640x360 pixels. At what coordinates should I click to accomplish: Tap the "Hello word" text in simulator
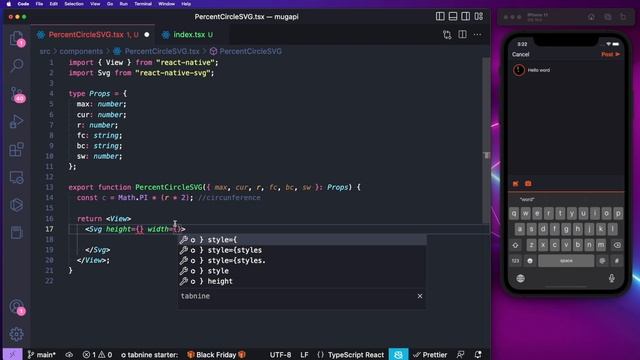(539, 70)
